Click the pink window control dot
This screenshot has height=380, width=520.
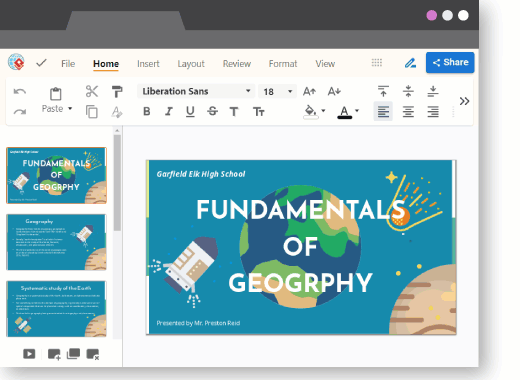tap(432, 15)
